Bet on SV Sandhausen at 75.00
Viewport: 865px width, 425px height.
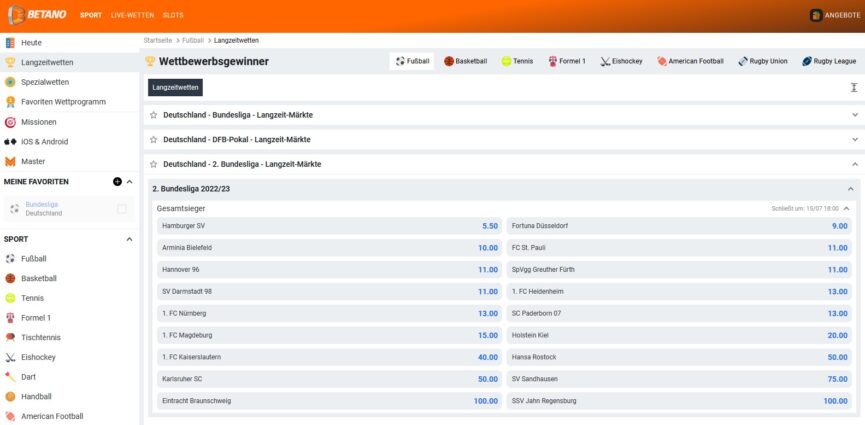679,379
